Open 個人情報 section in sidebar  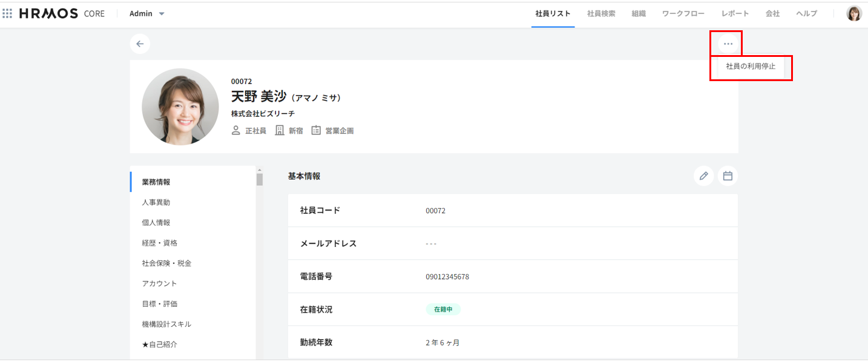click(156, 223)
